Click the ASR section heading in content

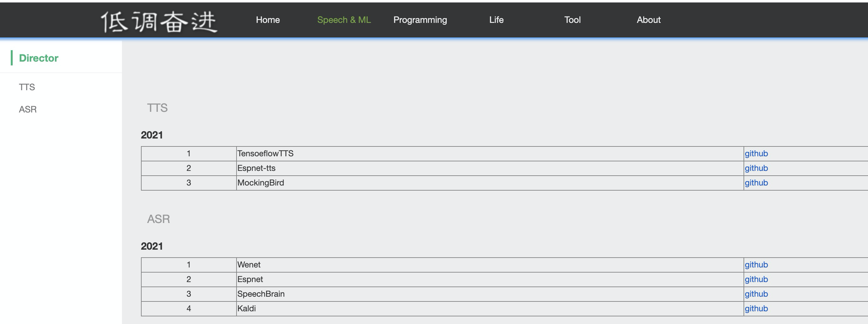[158, 219]
